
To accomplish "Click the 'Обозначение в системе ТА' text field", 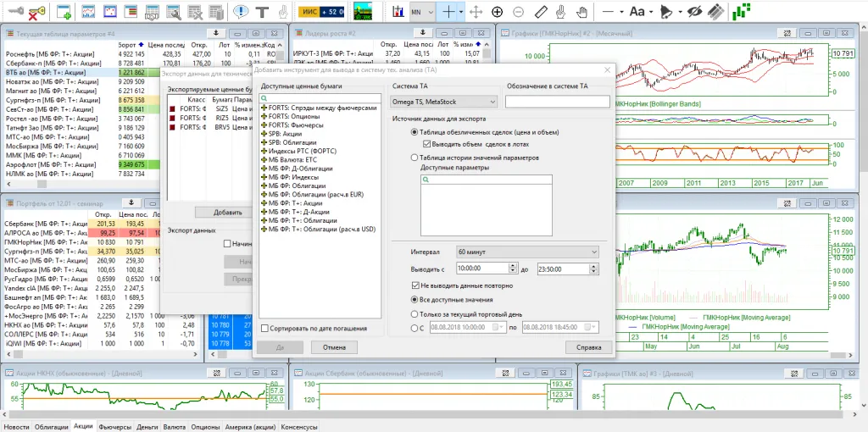I will pyautogui.click(x=557, y=102).
